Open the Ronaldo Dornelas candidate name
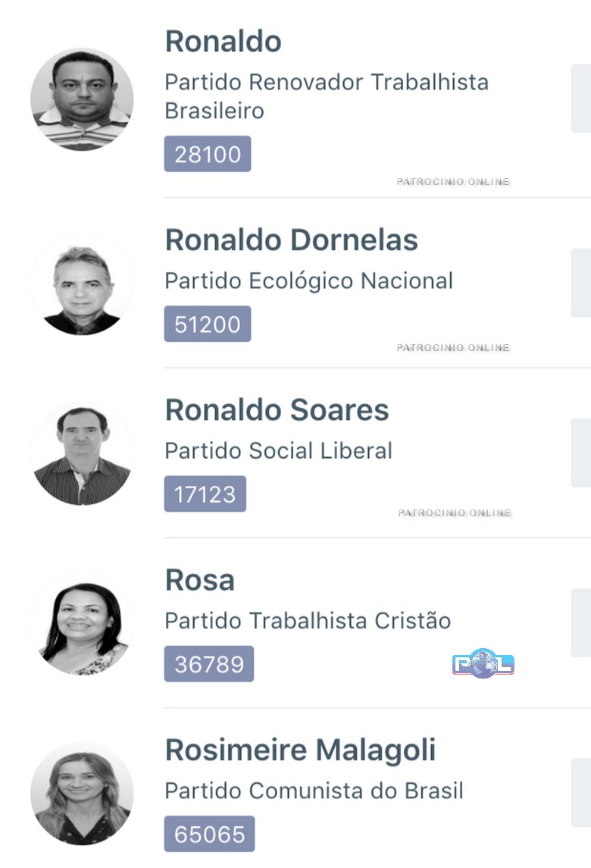Viewport: 591px width, 868px height. pos(292,240)
